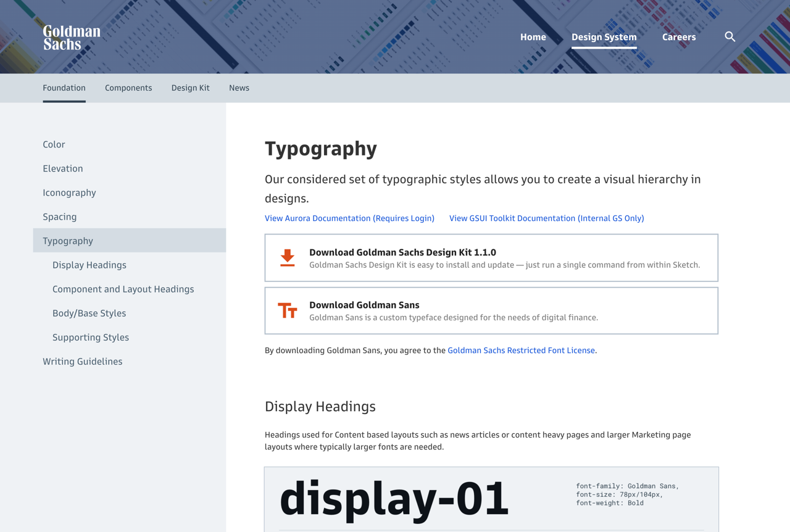790x532 pixels.
Task: Click the orange download arrow icon
Action: coord(288,258)
